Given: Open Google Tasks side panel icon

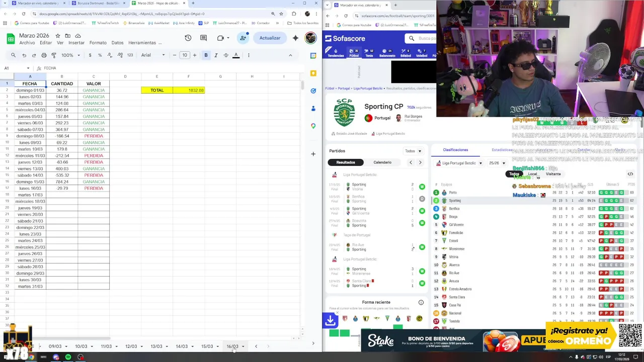Looking at the screenshot, I should pos(313,91).
